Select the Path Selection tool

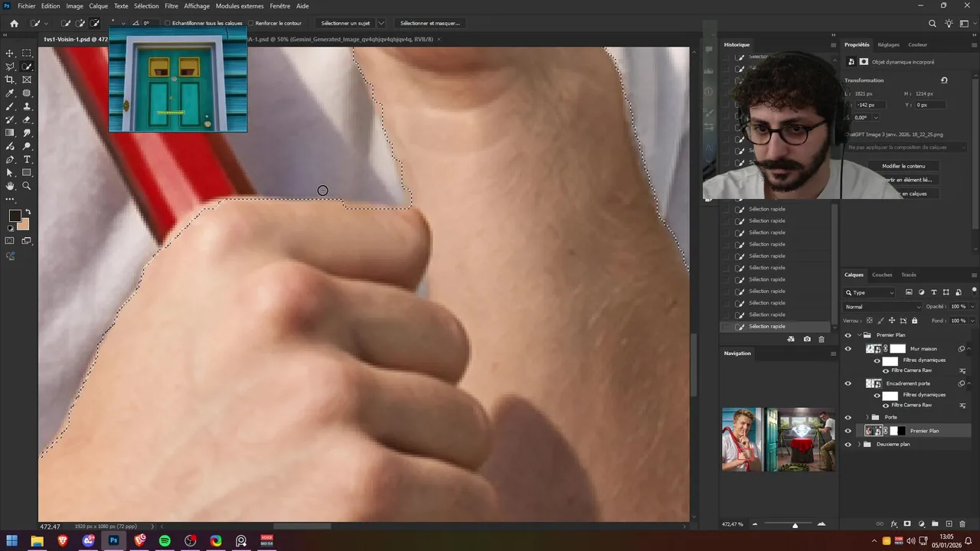[10, 173]
